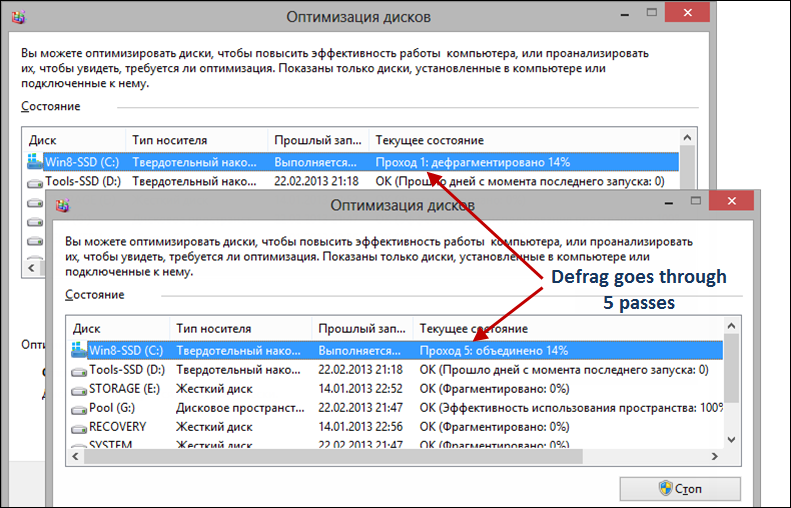Click Жесткий диск cell in RECOVERY row
Image resolution: width=791 pixels, height=508 pixels.
[x=214, y=427]
